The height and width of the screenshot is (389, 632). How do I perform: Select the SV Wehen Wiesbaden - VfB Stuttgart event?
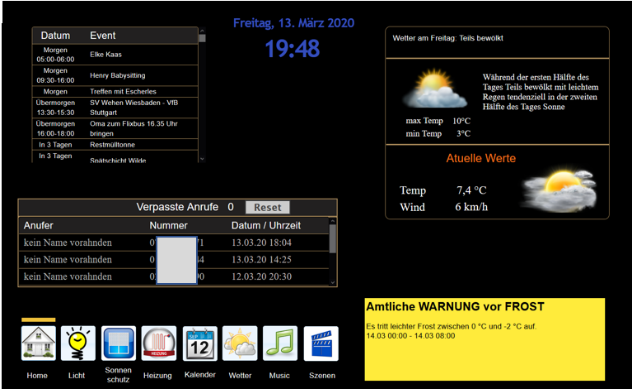coord(115,108)
